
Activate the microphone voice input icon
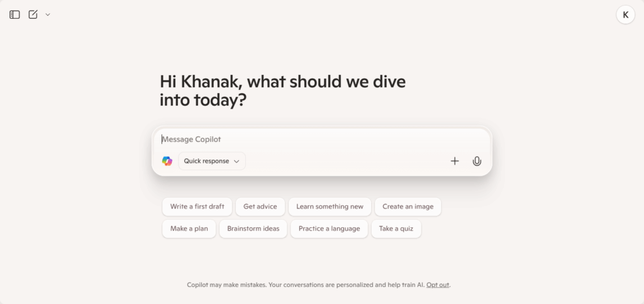[477, 161]
